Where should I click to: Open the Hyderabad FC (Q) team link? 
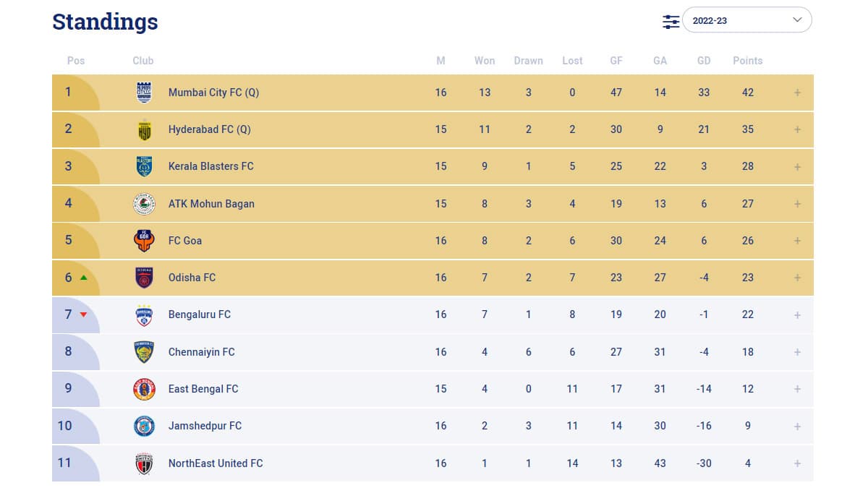210,129
